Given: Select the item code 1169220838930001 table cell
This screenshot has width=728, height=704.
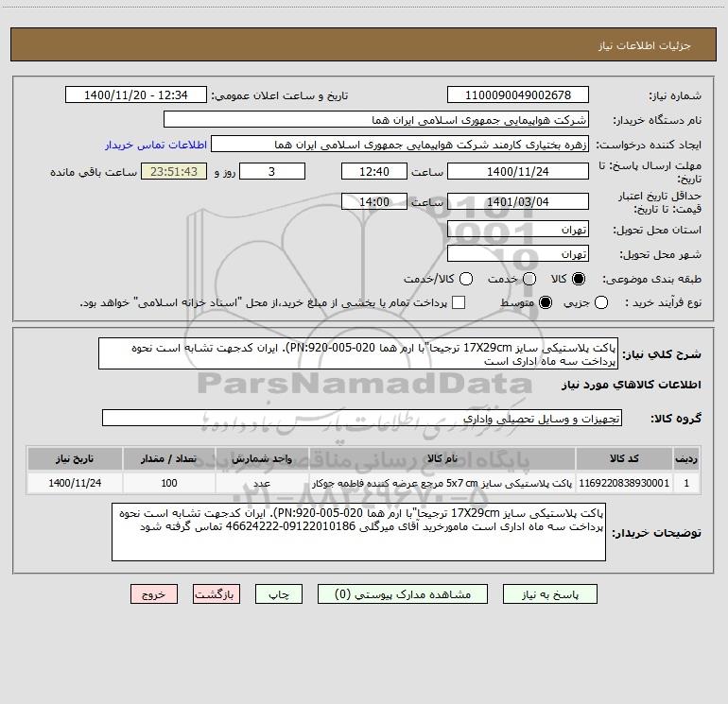Looking at the screenshot, I should tap(624, 483).
